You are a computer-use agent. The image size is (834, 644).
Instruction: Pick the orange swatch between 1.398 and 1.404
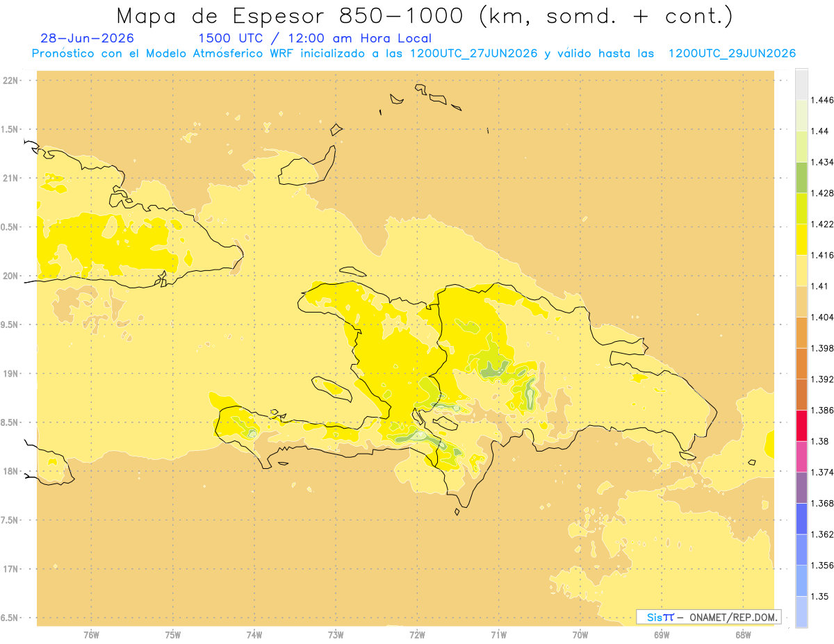click(801, 333)
